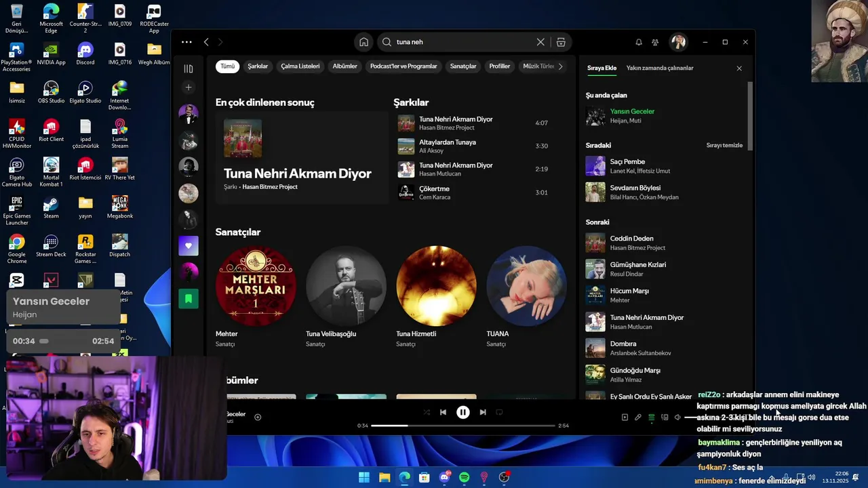Select Sevdanın Böylesi in the queue
This screenshot has width=868, height=488.
click(665, 192)
